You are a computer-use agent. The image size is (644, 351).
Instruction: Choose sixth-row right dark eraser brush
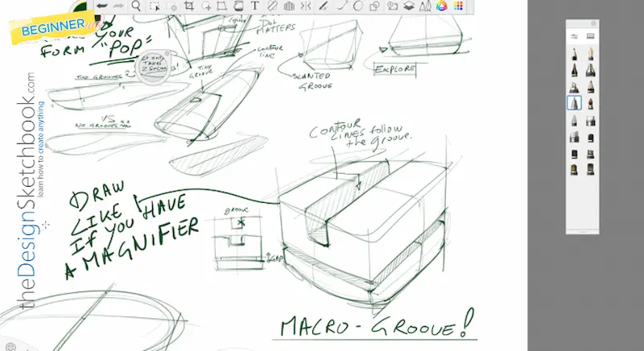(591, 137)
